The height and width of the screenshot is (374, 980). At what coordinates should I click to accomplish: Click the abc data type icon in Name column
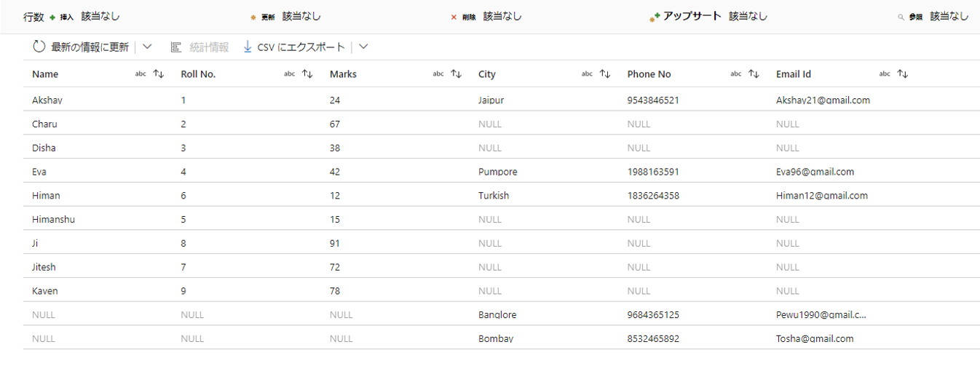141,74
